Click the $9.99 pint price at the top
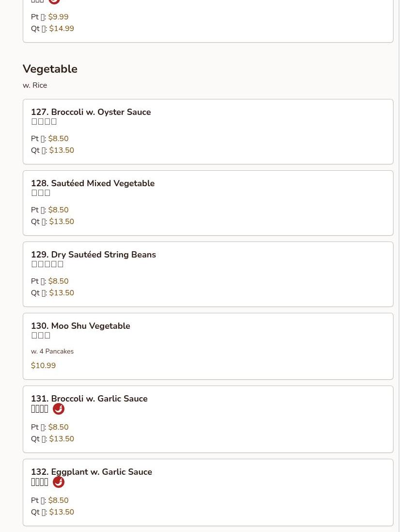Image resolution: width=409 pixels, height=532 pixels. click(58, 17)
